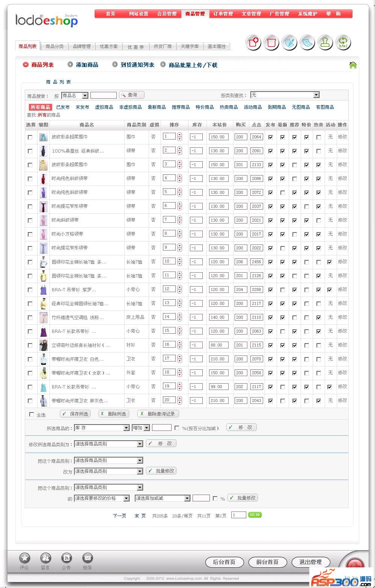The image size is (375, 588).
Task: Click the lodoeshop logo
Action: pos(47,20)
